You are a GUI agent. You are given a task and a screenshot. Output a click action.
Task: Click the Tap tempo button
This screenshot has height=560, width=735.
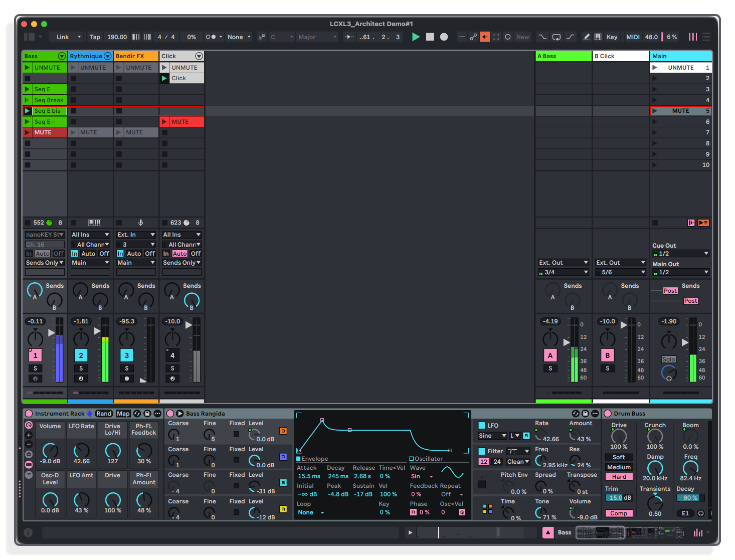click(95, 37)
